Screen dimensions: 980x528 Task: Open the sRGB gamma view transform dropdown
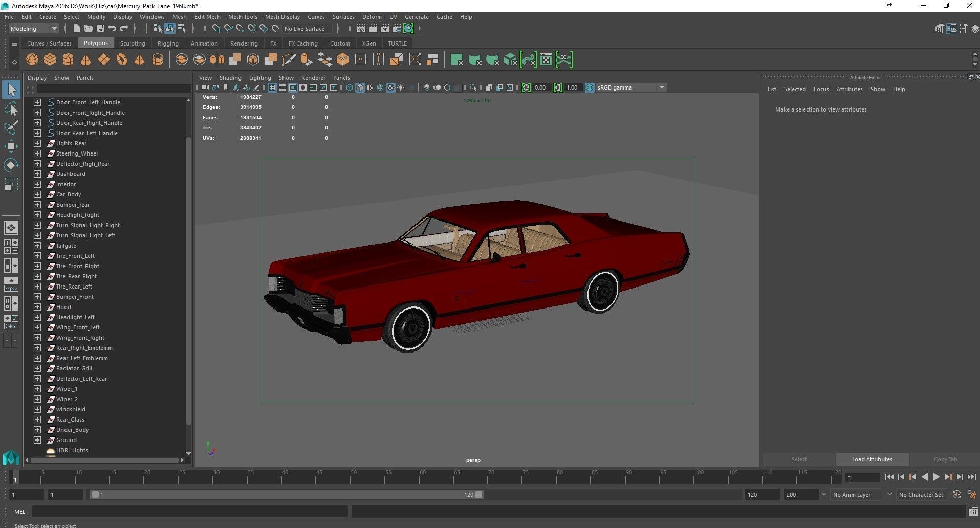pyautogui.click(x=631, y=87)
